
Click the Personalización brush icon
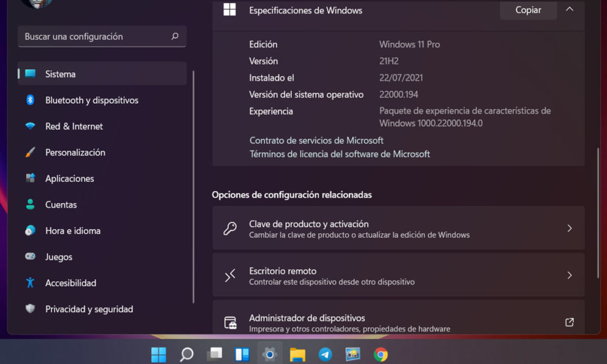click(32, 152)
